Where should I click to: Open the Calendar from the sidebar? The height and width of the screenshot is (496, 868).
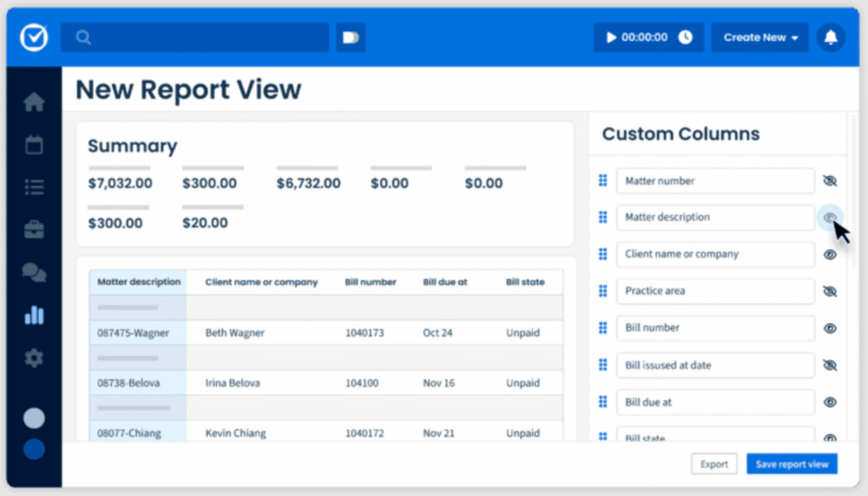pyautogui.click(x=34, y=145)
